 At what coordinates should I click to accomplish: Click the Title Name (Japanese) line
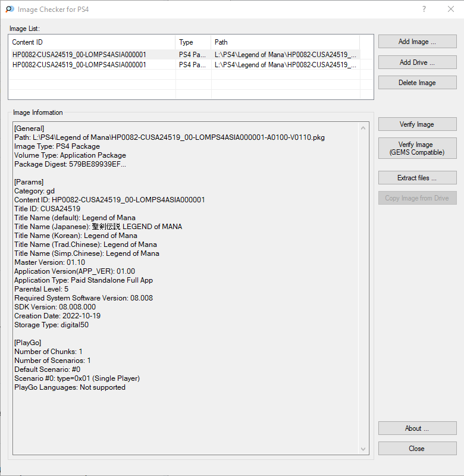click(98, 227)
